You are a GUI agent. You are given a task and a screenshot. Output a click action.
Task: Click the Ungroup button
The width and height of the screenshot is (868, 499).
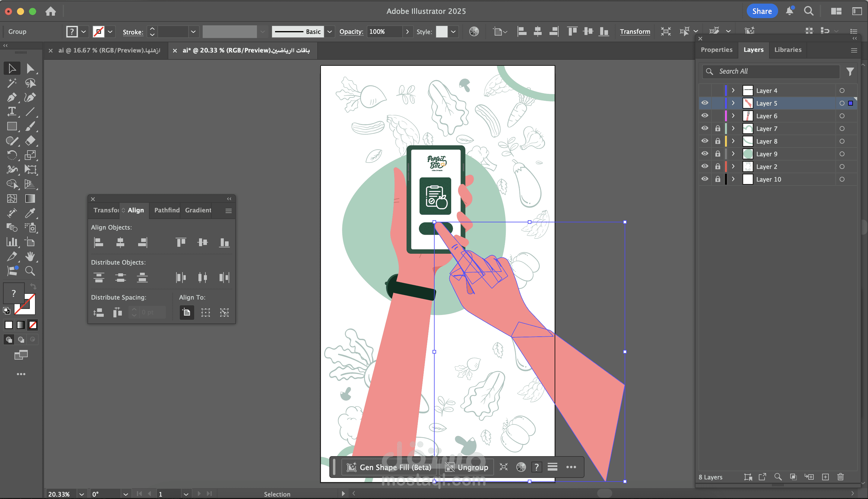(x=467, y=467)
